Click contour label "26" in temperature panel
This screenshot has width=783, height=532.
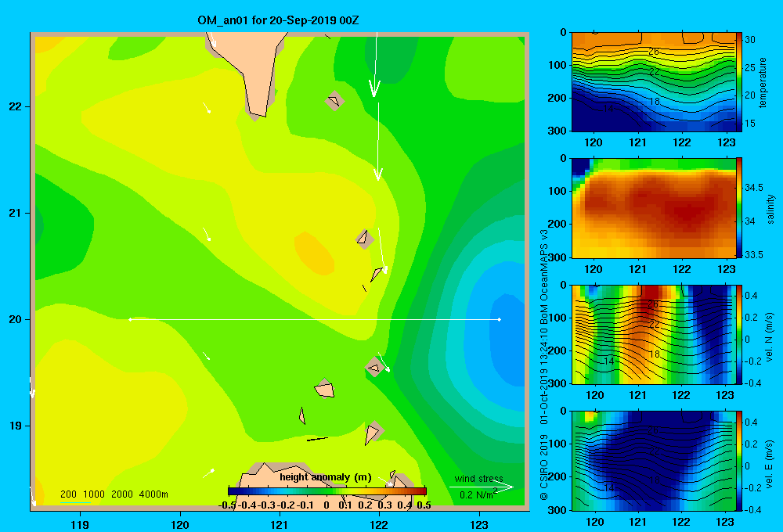pos(654,52)
